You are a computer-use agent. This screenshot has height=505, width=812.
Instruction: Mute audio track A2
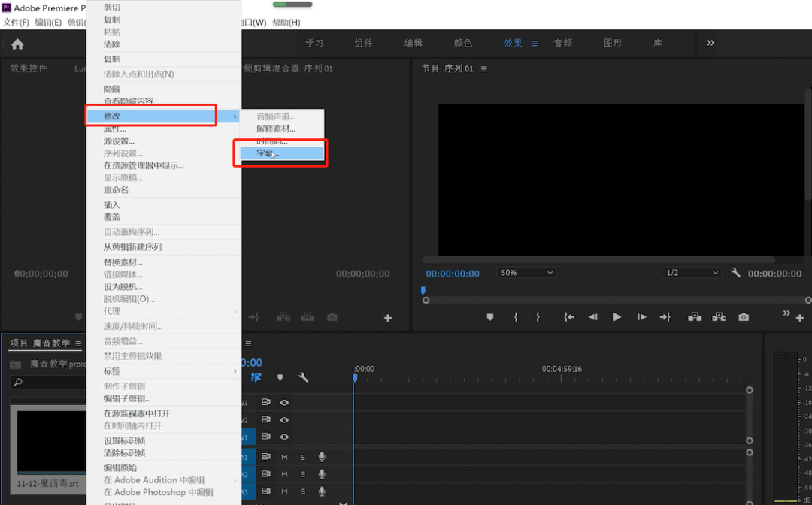(x=284, y=474)
